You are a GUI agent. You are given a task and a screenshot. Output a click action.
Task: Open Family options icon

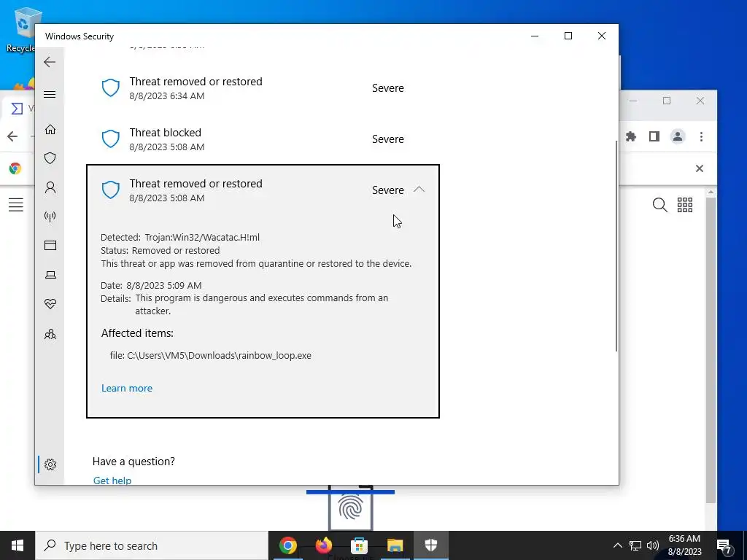[x=50, y=334]
